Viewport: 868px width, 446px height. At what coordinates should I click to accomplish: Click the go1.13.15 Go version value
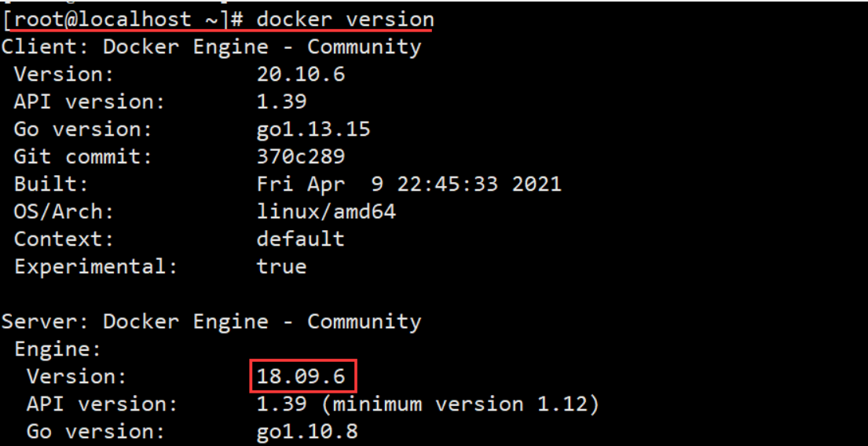tap(313, 130)
